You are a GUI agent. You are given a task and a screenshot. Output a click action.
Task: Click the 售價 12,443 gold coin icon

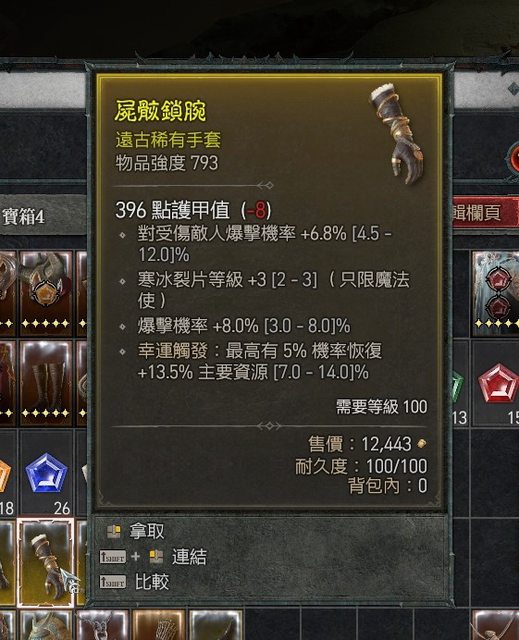pyautogui.click(x=421, y=443)
